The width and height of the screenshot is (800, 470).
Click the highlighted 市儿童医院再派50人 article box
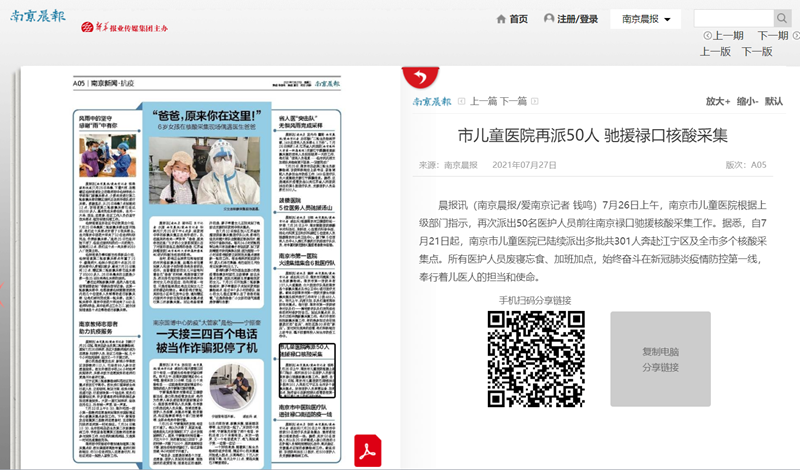[x=307, y=370]
